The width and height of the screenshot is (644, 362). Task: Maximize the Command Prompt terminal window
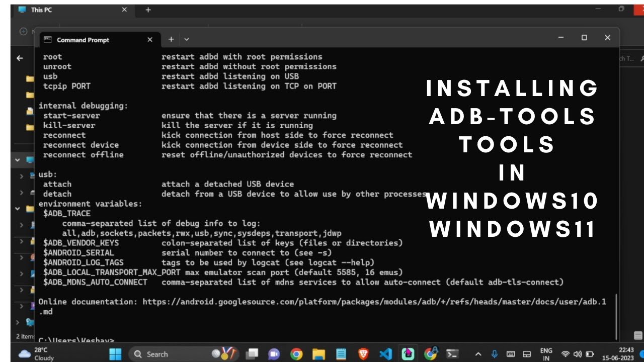pos(584,38)
